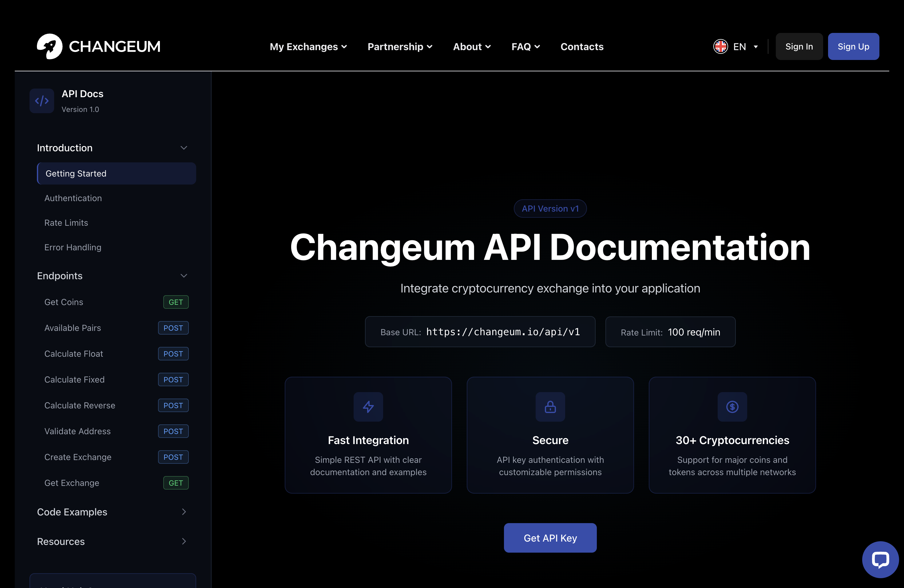Viewport: 904px width, 588px height.
Task: Click the Sign Up button
Action: (x=853, y=46)
